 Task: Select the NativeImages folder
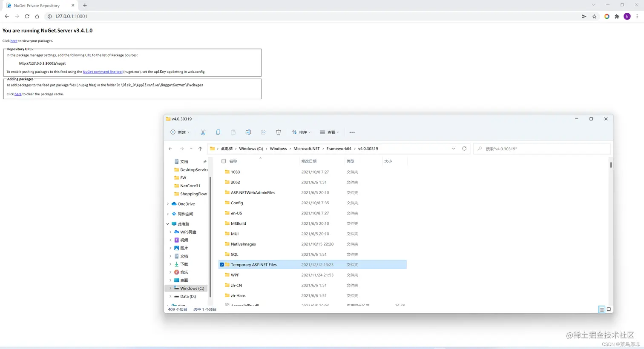tap(243, 244)
